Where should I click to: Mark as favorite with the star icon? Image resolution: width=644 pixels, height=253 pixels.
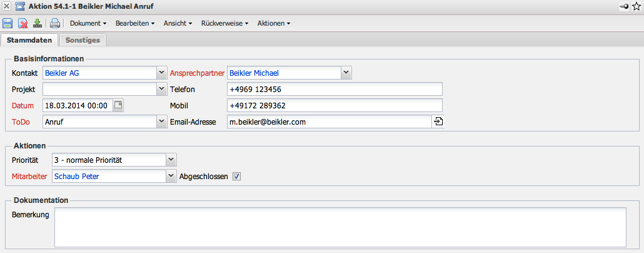point(636,6)
